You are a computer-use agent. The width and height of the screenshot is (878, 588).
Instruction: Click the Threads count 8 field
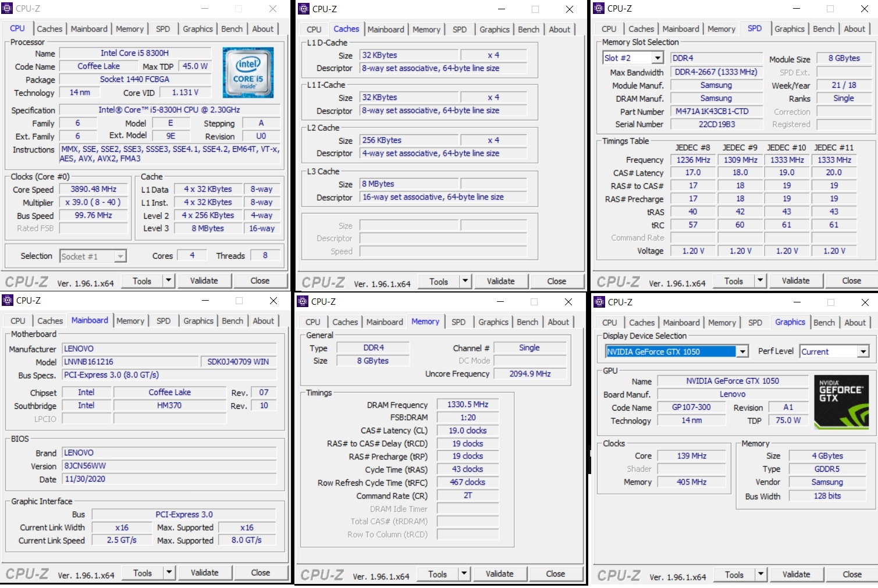coord(265,255)
